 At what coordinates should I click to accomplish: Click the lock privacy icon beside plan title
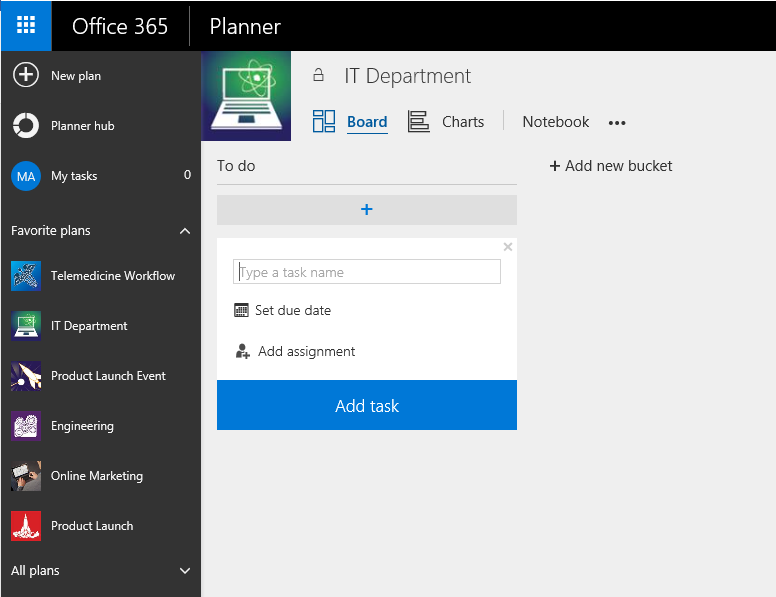coord(319,75)
